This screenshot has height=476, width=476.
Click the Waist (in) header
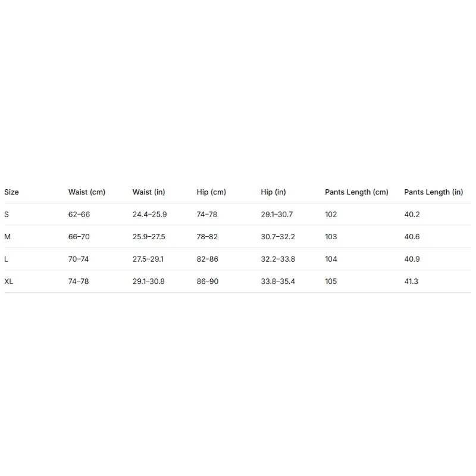click(149, 192)
